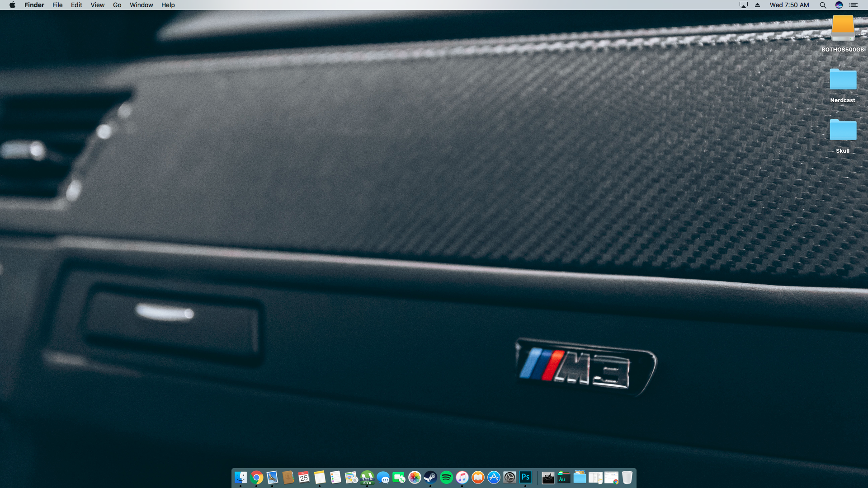Open the AirPlay display menu
868x488 pixels.
coord(743,5)
